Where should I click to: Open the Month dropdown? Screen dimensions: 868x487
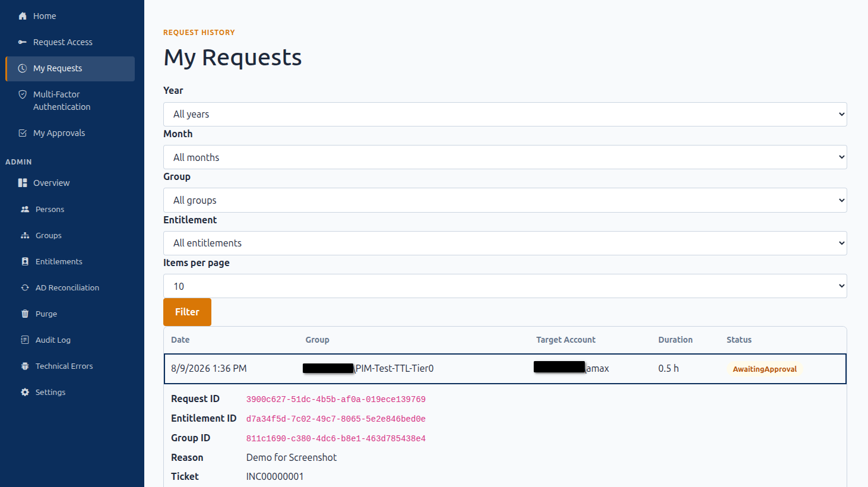(505, 157)
